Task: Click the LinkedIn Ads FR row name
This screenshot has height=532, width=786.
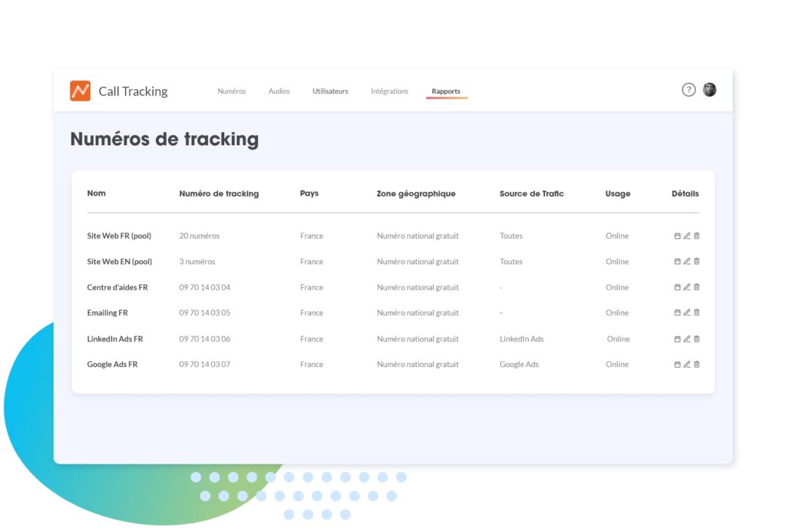Action: click(x=115, y=339)
